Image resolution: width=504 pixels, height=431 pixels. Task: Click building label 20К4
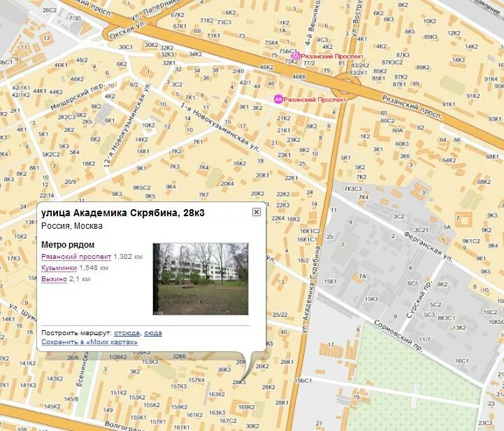[x=227, y=183]
